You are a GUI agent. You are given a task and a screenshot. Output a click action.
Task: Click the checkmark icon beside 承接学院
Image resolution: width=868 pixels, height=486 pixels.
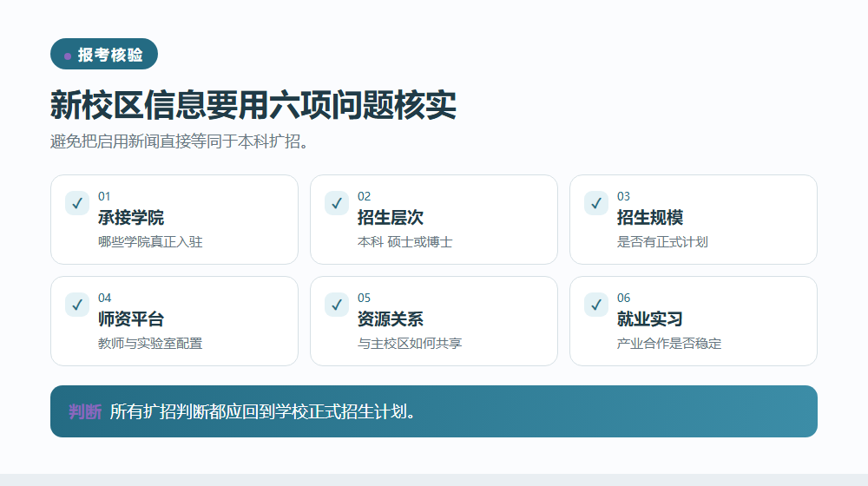pos(77,203)
